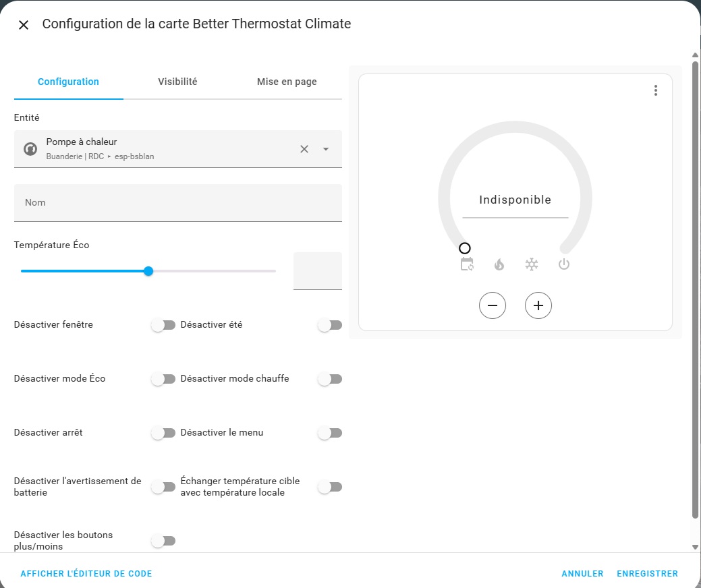Toggle Échanger température cible switch
701x588 pixels.
(x=330, y=487)
